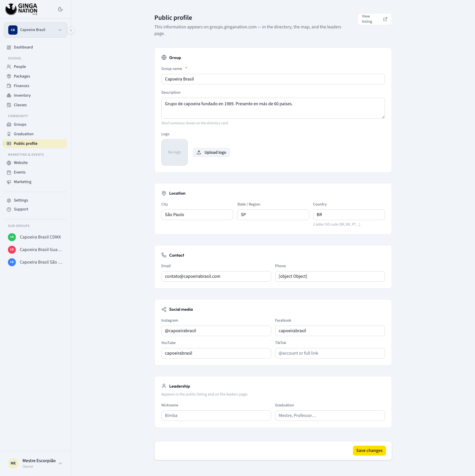Image resolution: width=475 pixels, height=476 pixels.
Task: Open the Inventory menu item
Action: (x=35, y=95)
